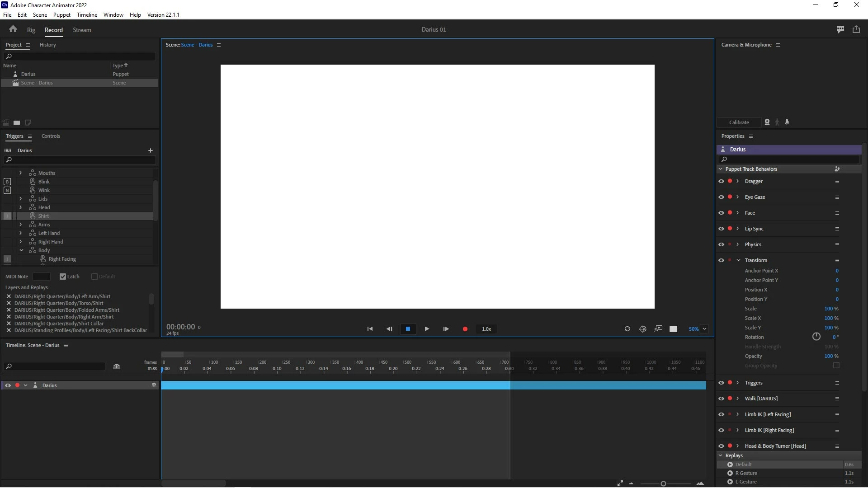The width and height of the screenshot is (868, 488).
Task: Open the scene zoom percentage dropdown
Action: tap(704, 329)
